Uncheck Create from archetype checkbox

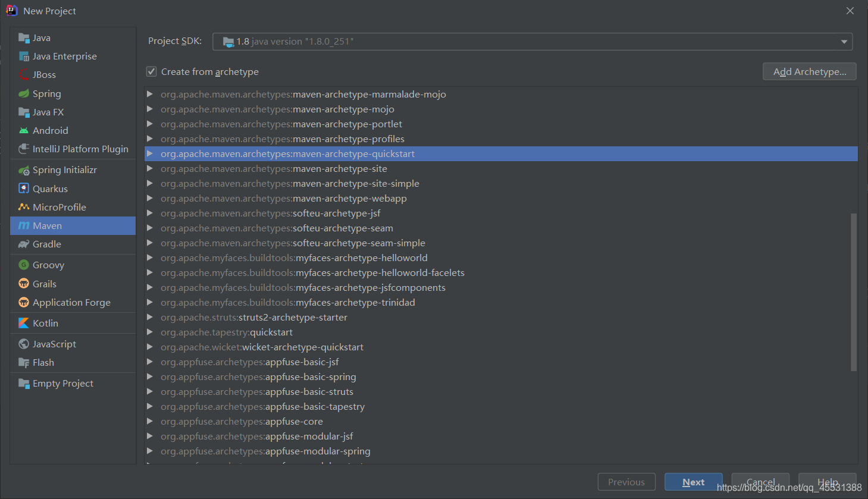(152, 71)
